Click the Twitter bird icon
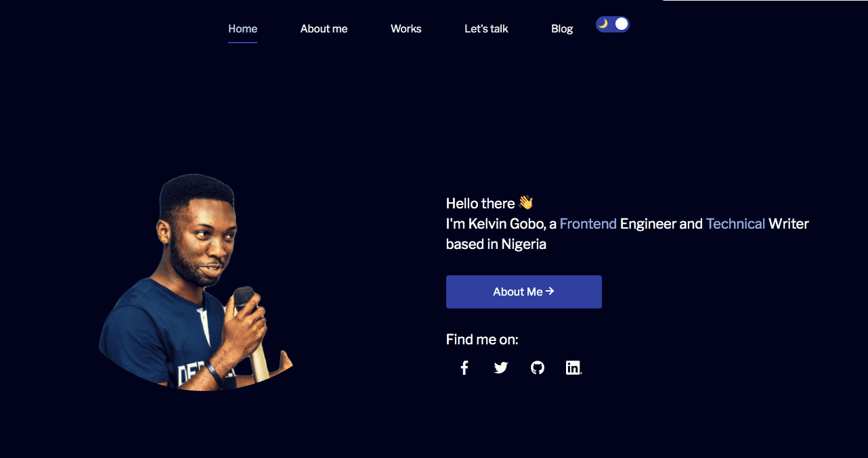The width and height of the screenshot is (868, 458). point(501,368)
